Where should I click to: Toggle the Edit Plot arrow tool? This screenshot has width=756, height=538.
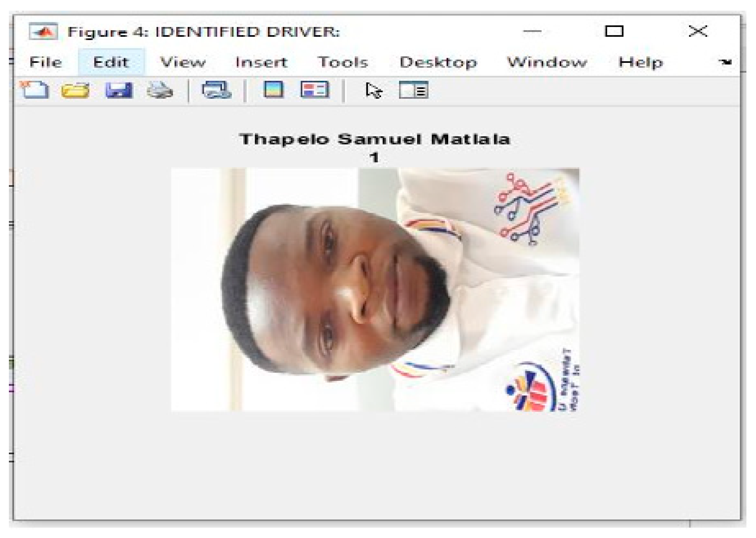374,90
